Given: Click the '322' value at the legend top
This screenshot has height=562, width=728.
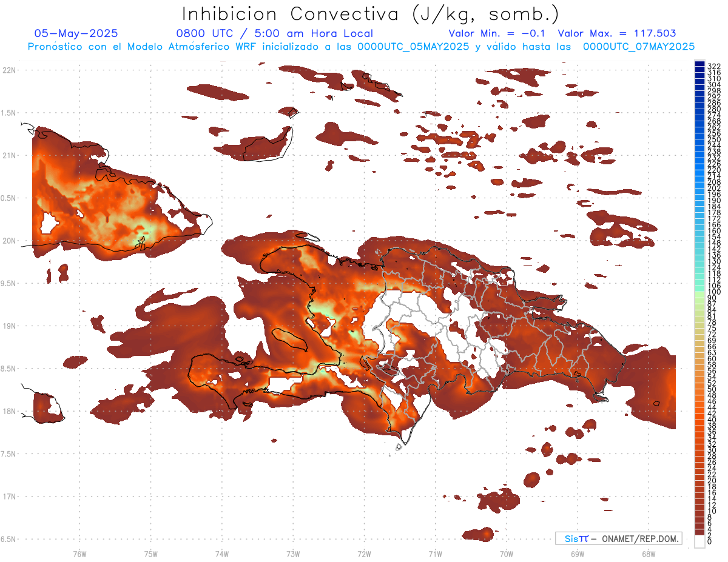Looking at the screenshot, I should (714, 65).
